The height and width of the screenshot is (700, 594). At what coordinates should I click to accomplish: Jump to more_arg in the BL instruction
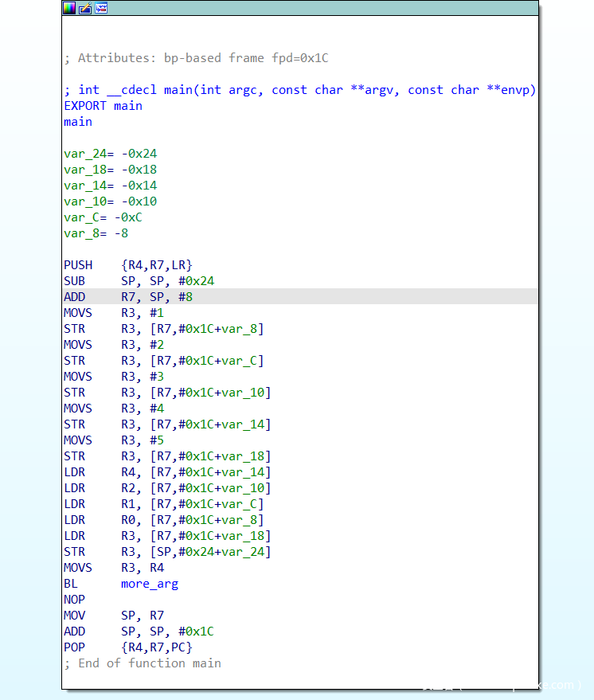pyautogui.click(x=150, y=584)
